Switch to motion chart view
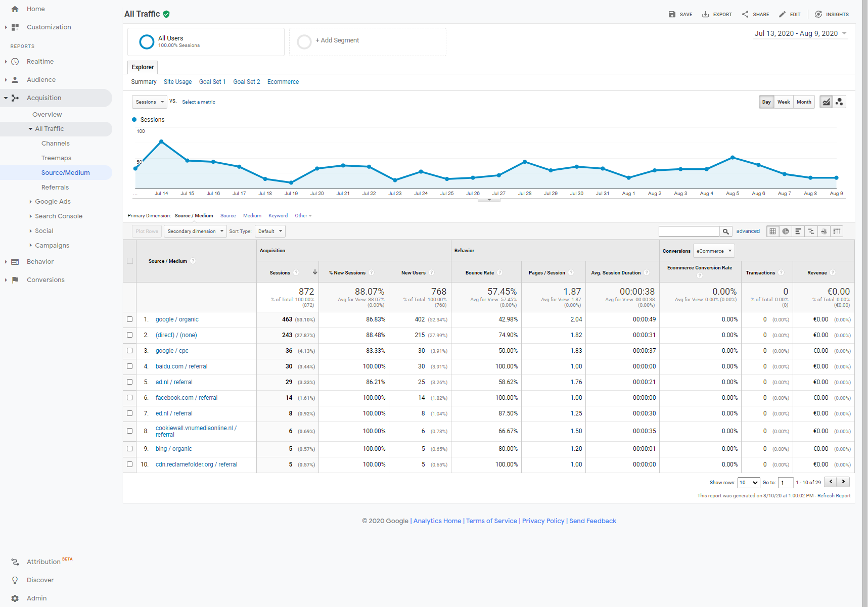 coord(839,102)
